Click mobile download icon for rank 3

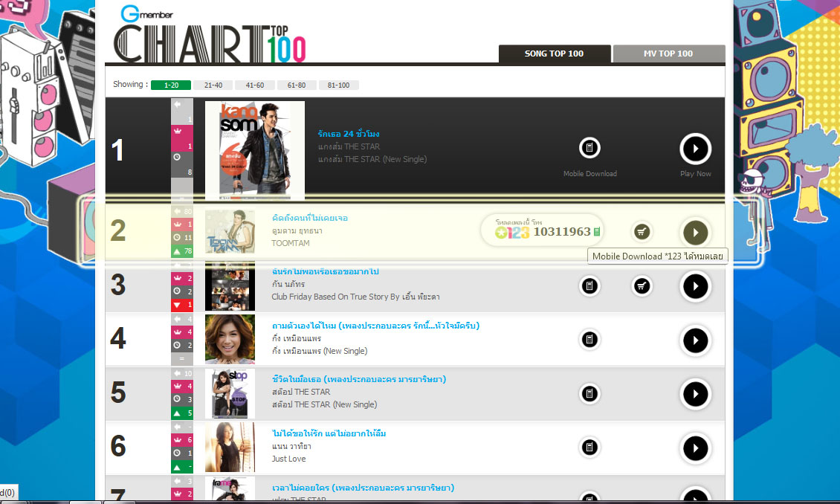pos(589,286)
